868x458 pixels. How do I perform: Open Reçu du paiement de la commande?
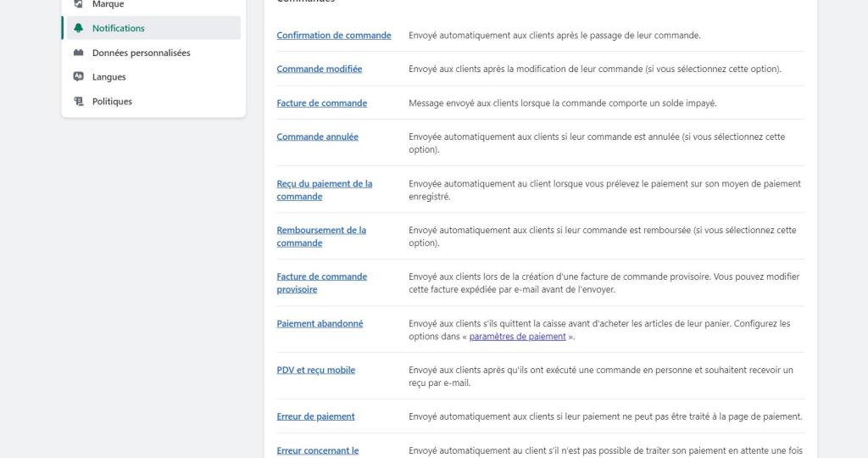(x=325, y=190)
